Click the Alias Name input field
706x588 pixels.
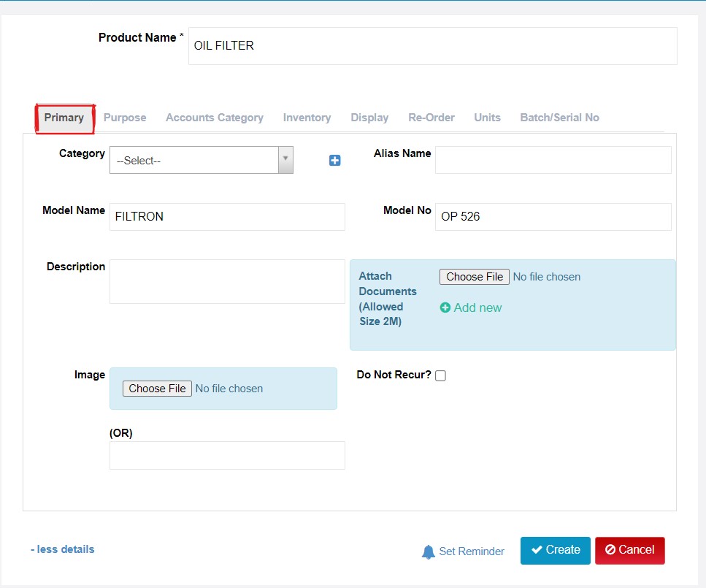click(x=553, y=160)
